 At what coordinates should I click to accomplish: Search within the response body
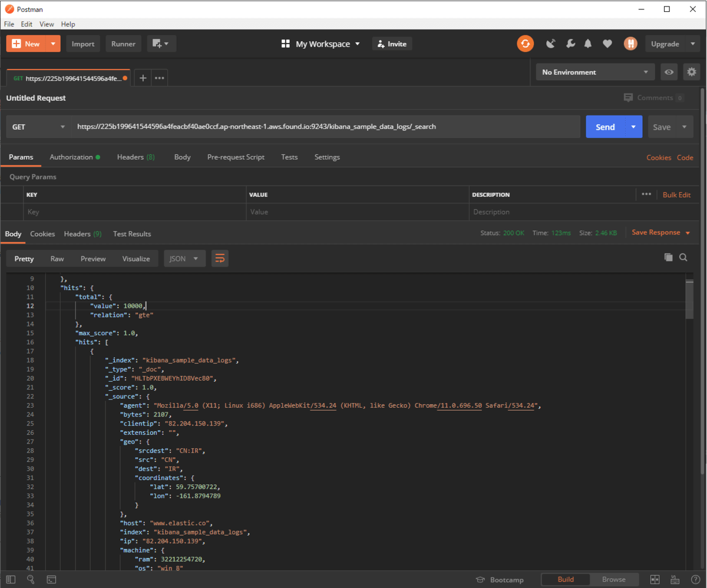pos(683,257)
